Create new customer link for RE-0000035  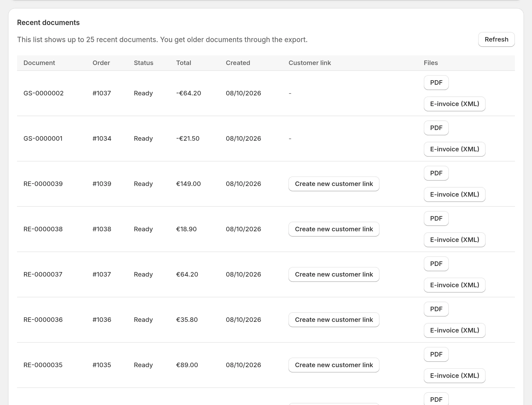click(334, 365)
